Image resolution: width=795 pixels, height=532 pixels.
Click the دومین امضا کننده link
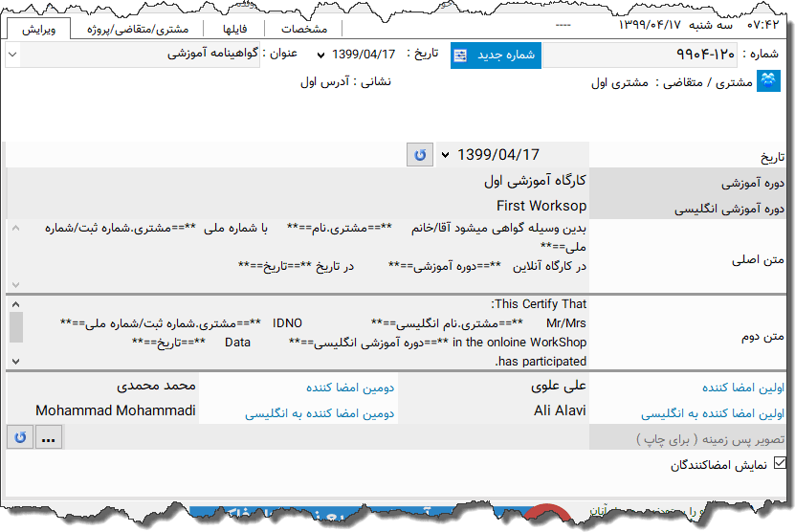(x=350, y=388)
